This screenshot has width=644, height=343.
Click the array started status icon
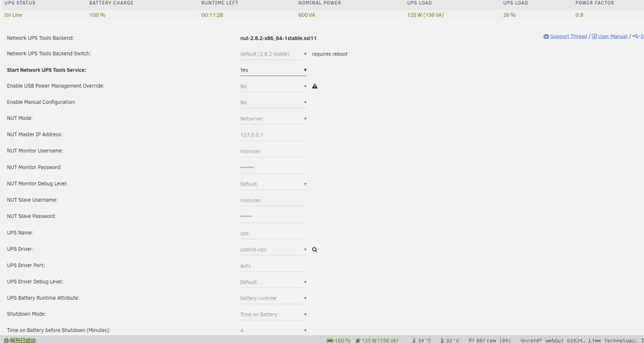pyautogui.click(x=6, y=340)
